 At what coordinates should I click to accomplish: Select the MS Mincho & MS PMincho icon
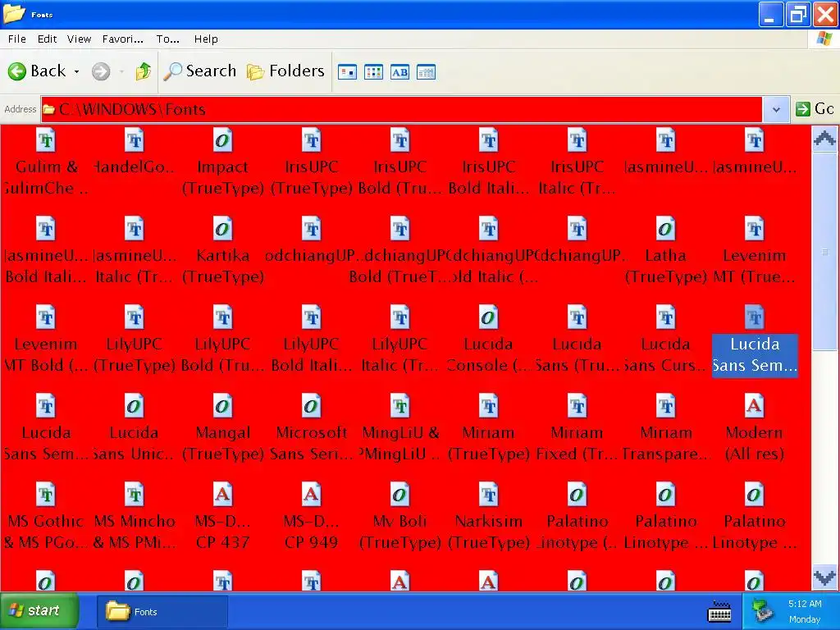click(134, 495)
